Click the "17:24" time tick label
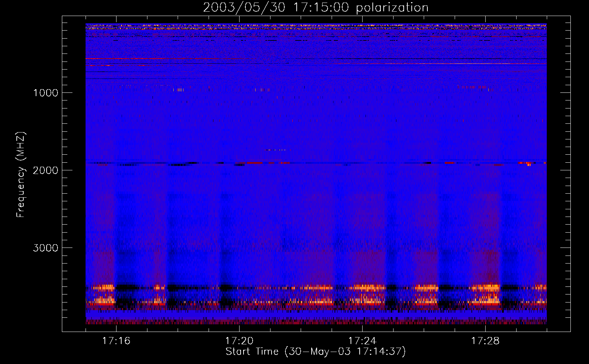The width and height of the screenshot is (589, 364). pos(362,341)
